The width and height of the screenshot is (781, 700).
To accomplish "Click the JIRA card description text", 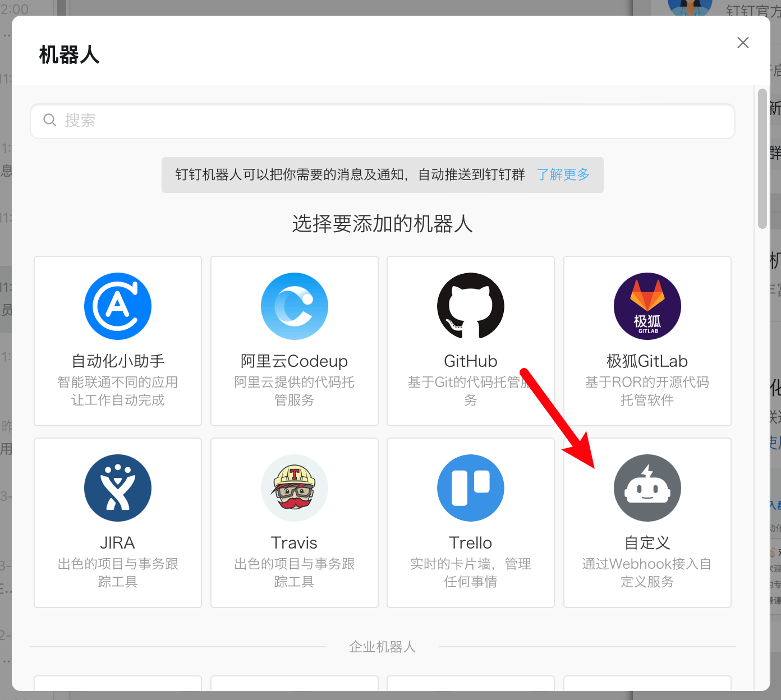I will [x=118, y=573].
